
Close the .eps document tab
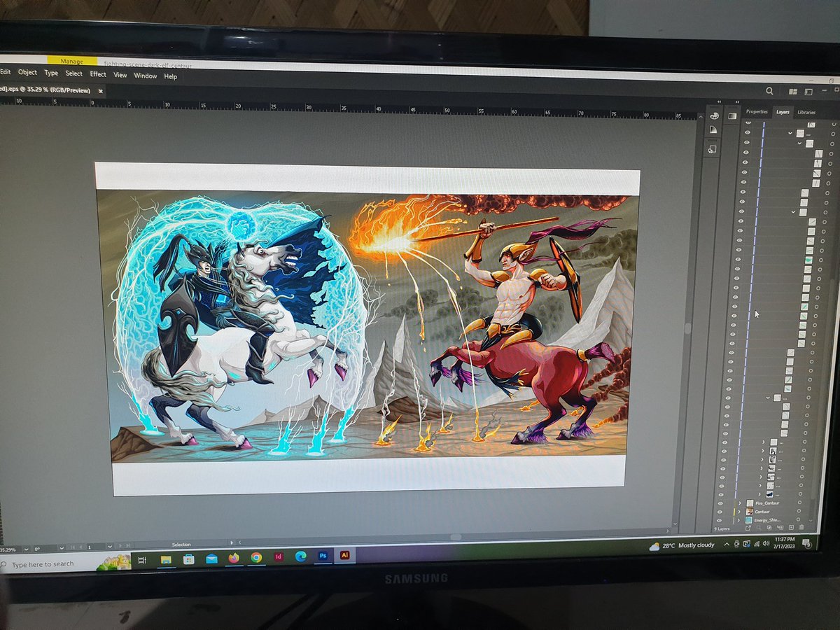pyautogui.click(x=100, y=90)
